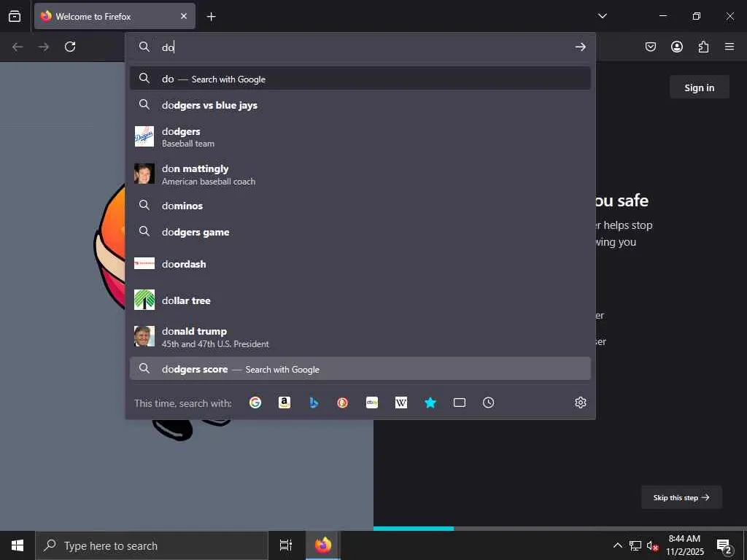Expand the list all tabs chevron
The image size is (747, 560).
(602, 16)
